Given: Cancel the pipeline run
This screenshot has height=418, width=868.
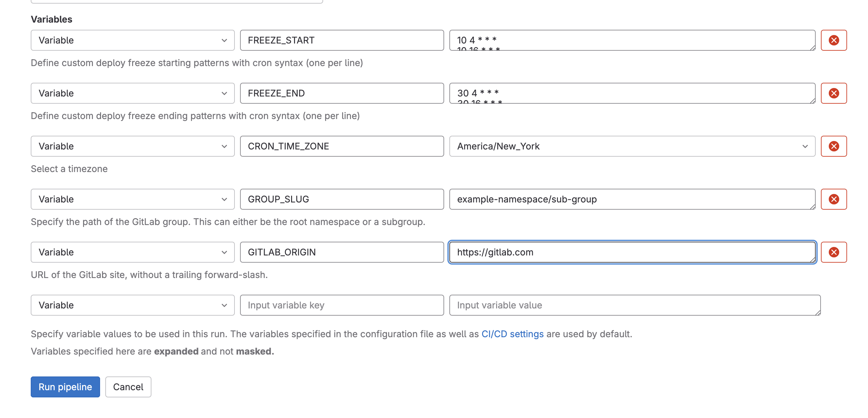Looking at the screenshot, I should [x=128, y=387].
